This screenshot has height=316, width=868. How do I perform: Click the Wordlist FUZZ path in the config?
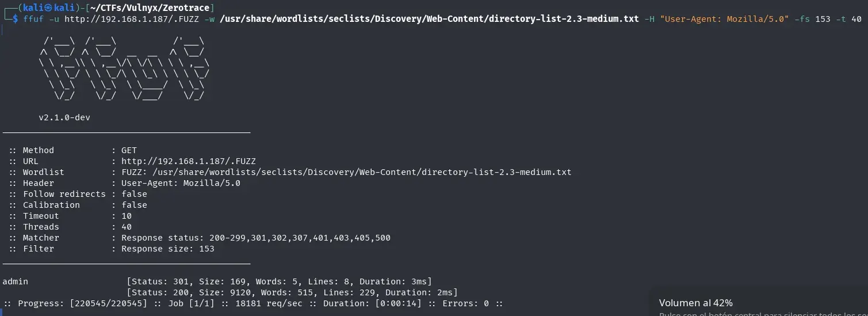[346, 172]
